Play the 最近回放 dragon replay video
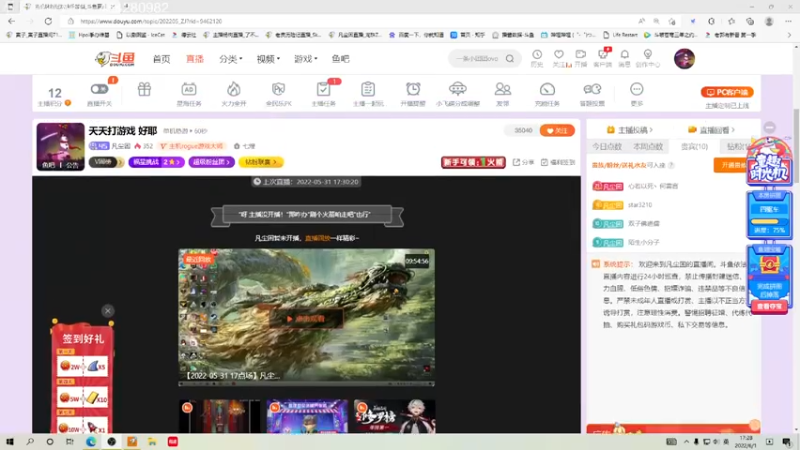Screen dimensions: 800x450 (x=306, y=318)
